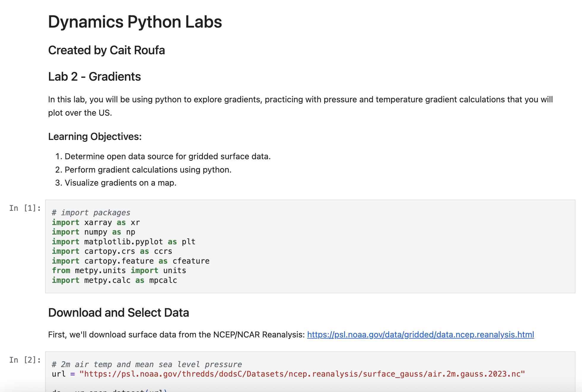582x392 pixels.
Task: Click the In [2] cell prompt
Action: (25, 360)
